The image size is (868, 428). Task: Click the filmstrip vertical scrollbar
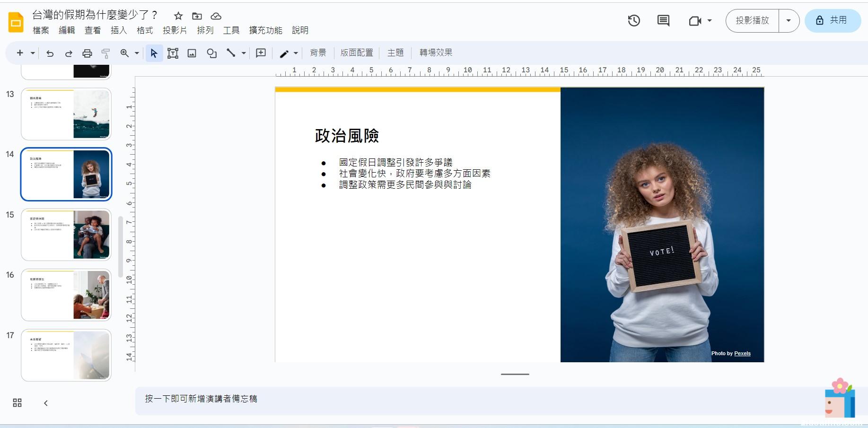[x=121, y=246]
